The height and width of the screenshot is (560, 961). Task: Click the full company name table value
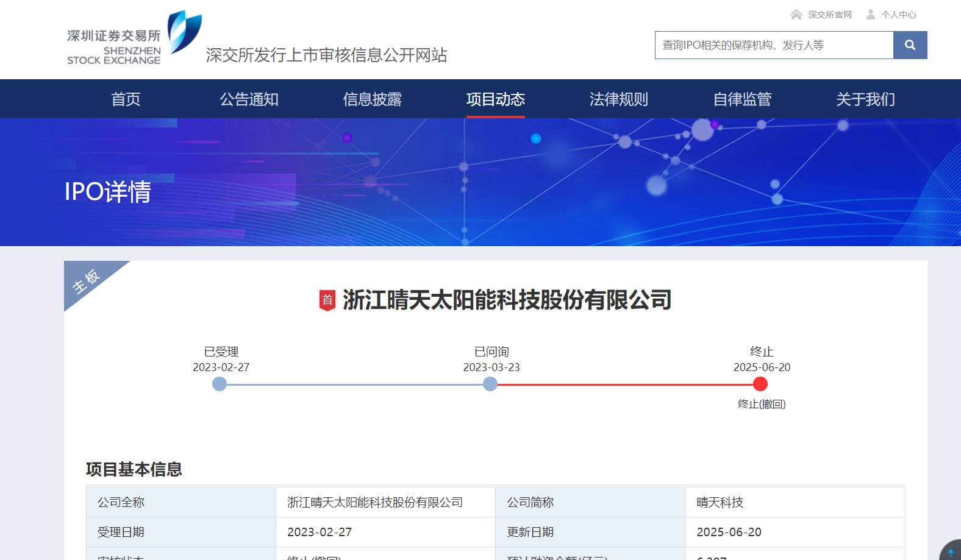[375, 502]
